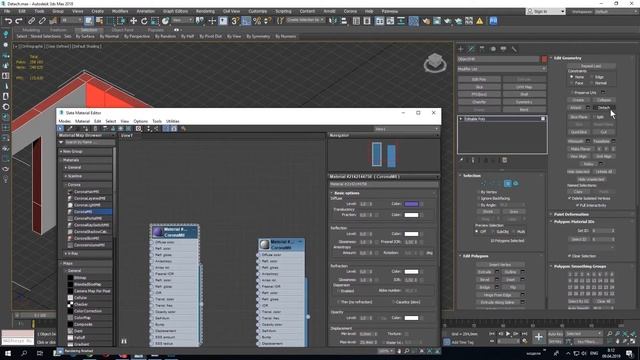
Task: Select the Unlink Selection icon
Action: coord(42,21)
